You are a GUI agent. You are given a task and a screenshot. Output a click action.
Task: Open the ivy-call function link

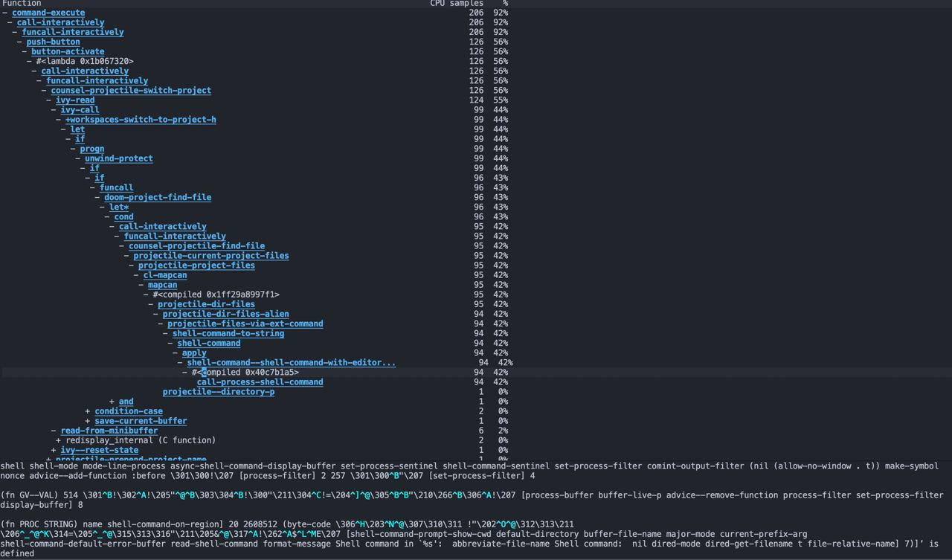pos(80,109)
